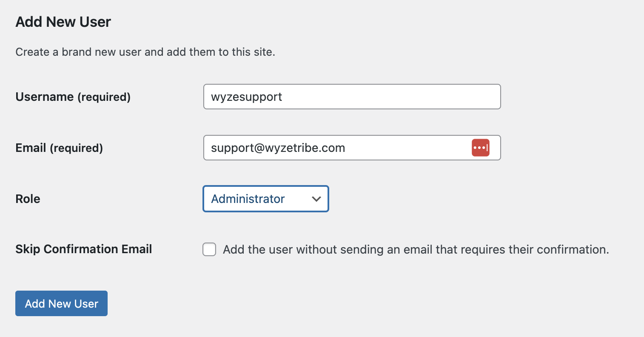The width and height of the screenshot is (644, 337).
Task: Click the 'Email (required)' field label
Action: (x=59, y=148)
